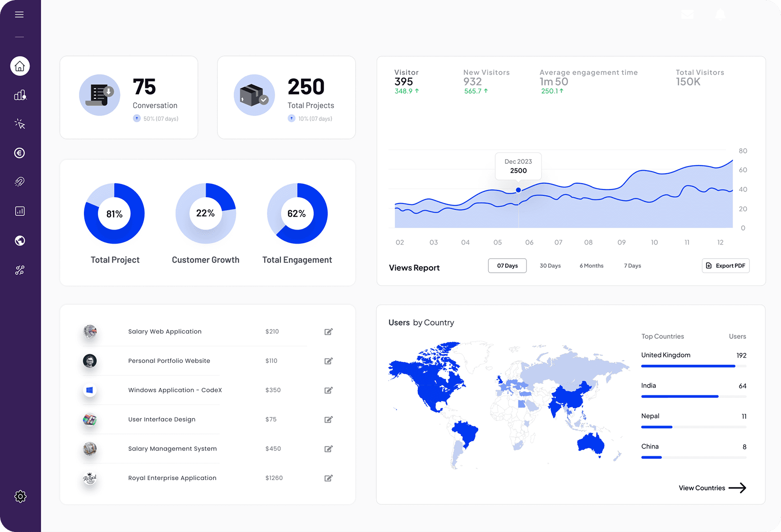The height and width of the screenshot is (532, 781).
Task: Open the bar chart search analytics icon
Action: click(x=20, y=95)
